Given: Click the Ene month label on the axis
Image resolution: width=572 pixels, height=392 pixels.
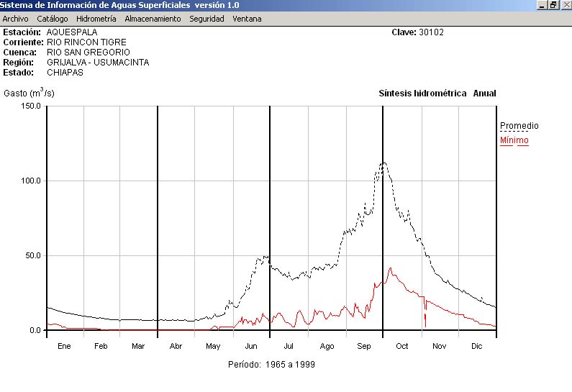Looking at the screenshot, I should coord(64,346).
